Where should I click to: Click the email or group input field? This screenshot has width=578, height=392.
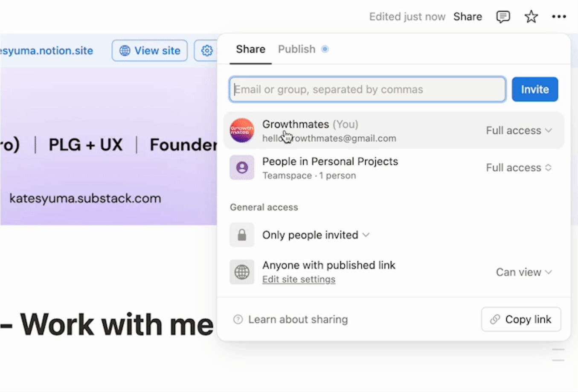coord(367,89)
